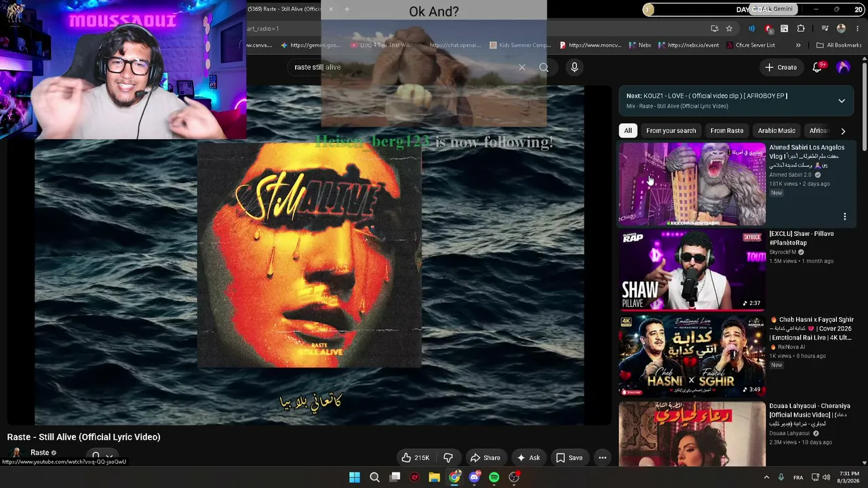Open the Windows Start menu
The height and width of the screenshot is (488, 868).
(355, 477)
